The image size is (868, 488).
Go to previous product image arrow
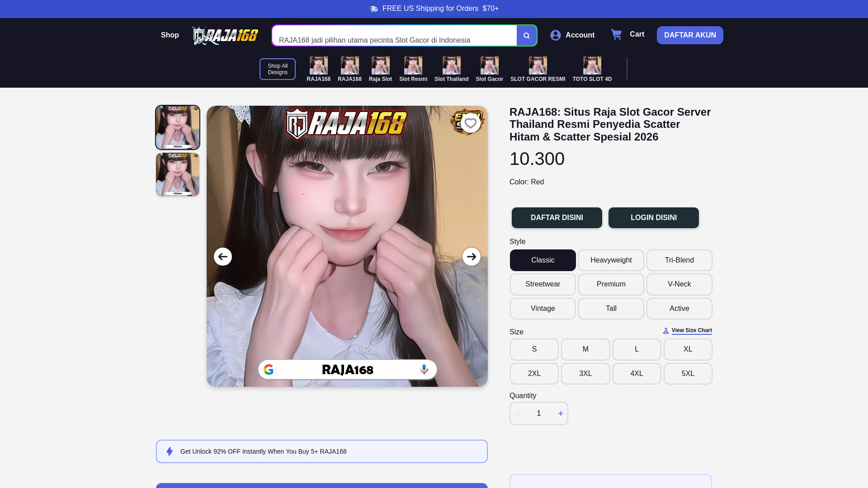[x=223, y=257]
